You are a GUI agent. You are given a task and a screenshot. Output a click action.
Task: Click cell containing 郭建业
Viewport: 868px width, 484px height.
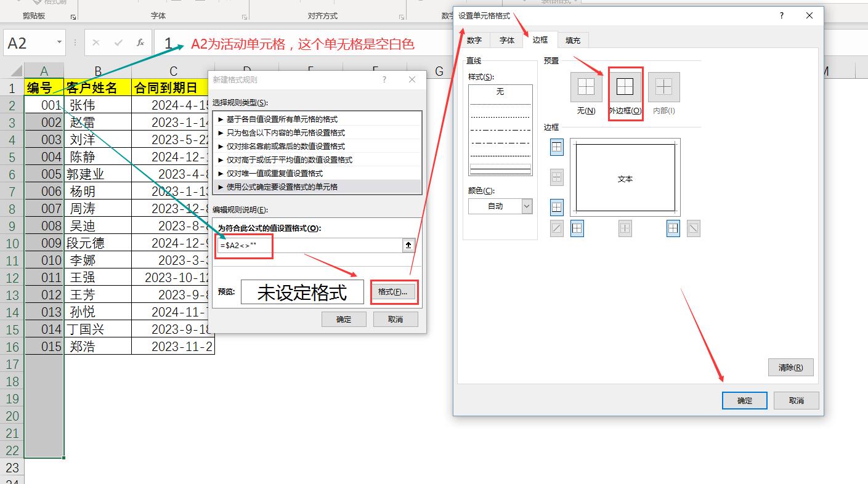tap(98, 174)
